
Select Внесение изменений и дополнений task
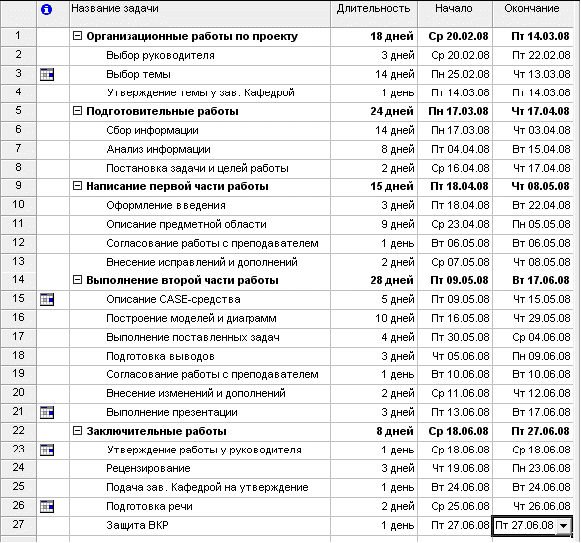pos(196,393)
